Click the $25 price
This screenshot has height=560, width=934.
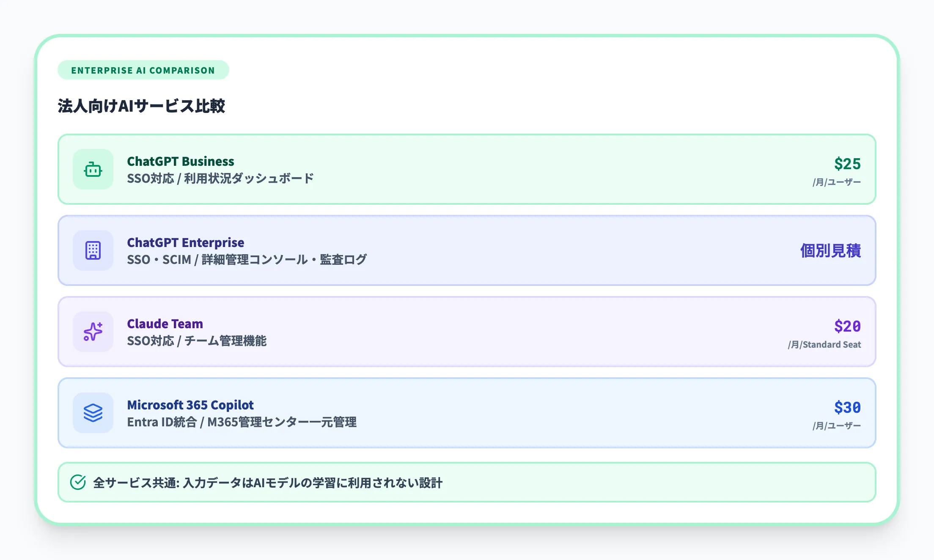click(x=847, y=164)
